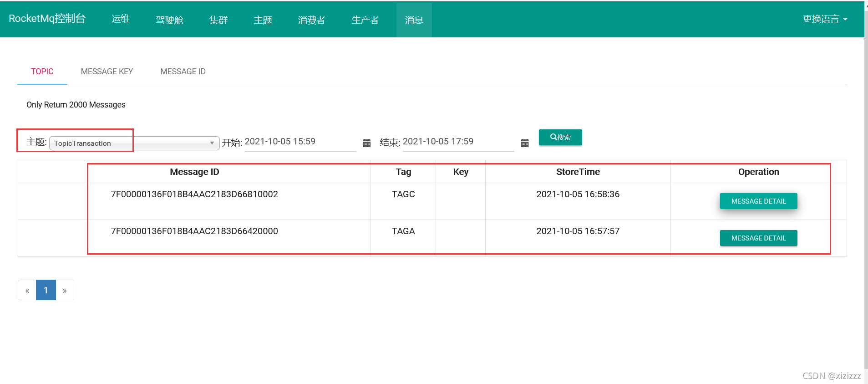Select the 消息 message nav item

click(x=414, y=20)
